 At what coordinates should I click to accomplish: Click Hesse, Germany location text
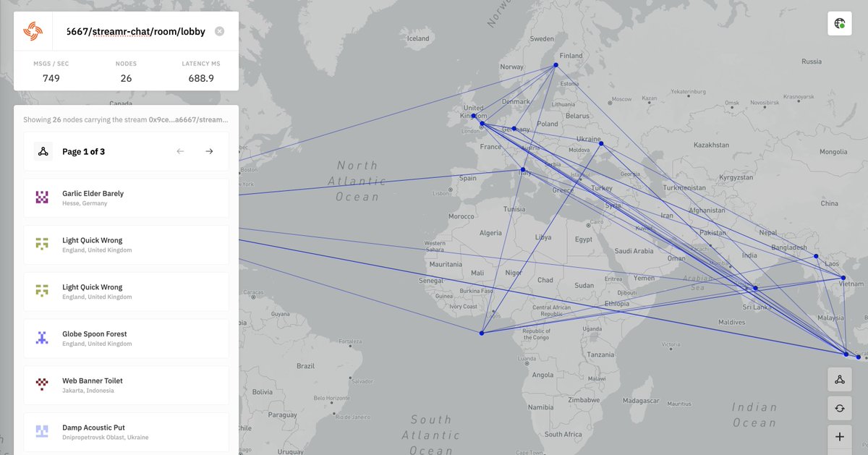85,203
